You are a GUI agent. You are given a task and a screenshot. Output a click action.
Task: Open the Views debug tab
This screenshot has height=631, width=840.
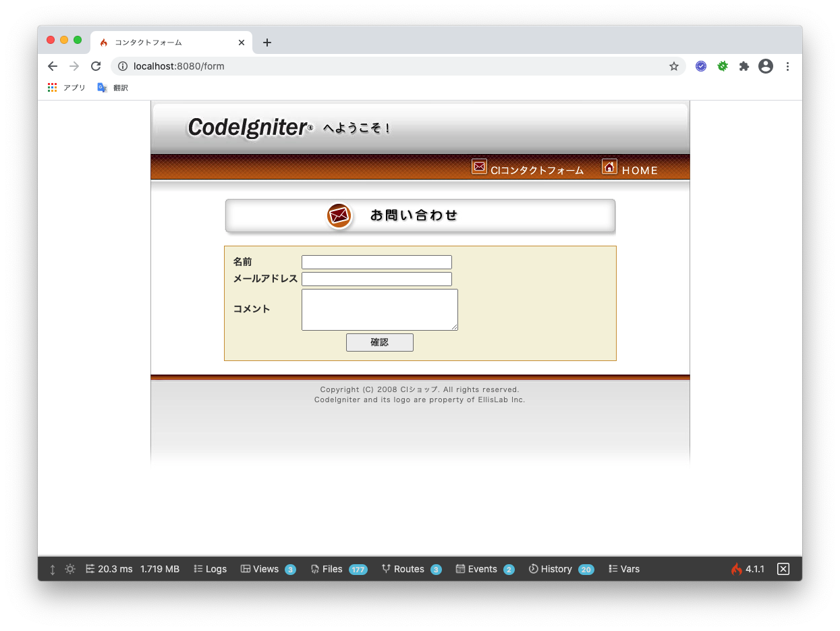click(x=268, y=569)
